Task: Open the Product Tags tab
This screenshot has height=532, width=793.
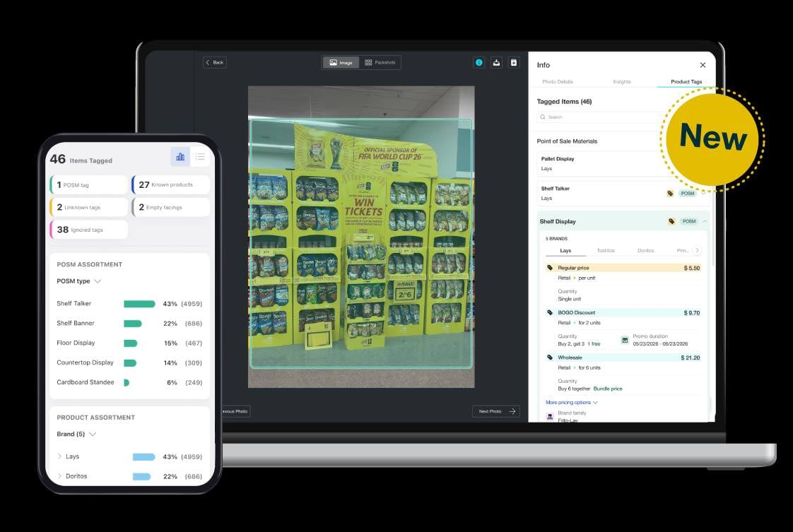Action: tap(686, 81)
